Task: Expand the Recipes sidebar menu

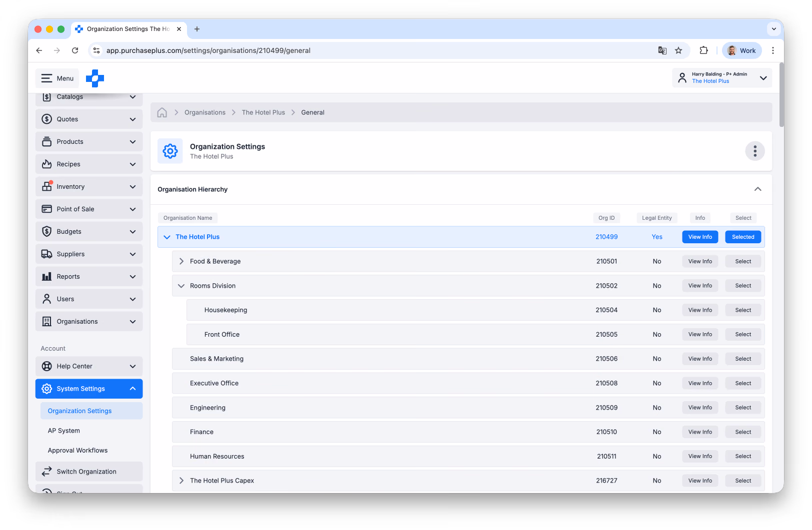Action: tap(89, 164)
